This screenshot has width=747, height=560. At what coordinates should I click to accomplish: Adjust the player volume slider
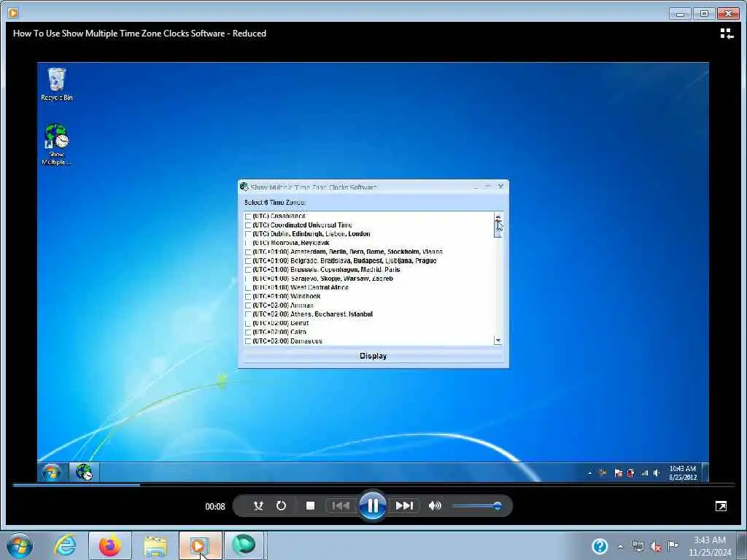coord(476,506)
